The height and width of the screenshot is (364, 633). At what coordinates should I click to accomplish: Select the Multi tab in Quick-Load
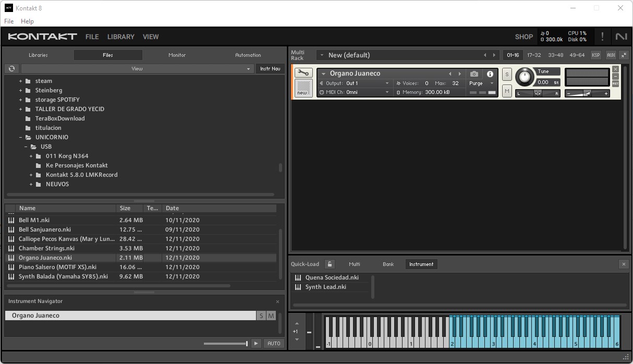point(355,264)
